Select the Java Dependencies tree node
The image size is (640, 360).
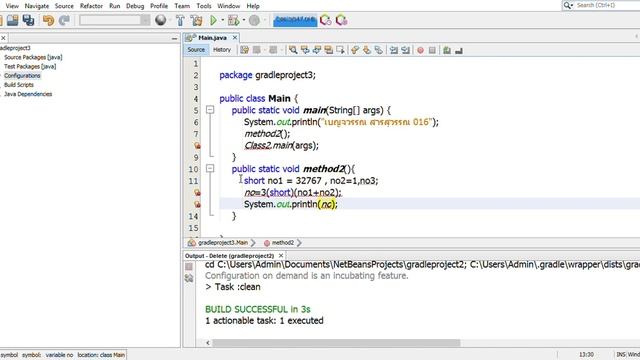click(28, 94)
